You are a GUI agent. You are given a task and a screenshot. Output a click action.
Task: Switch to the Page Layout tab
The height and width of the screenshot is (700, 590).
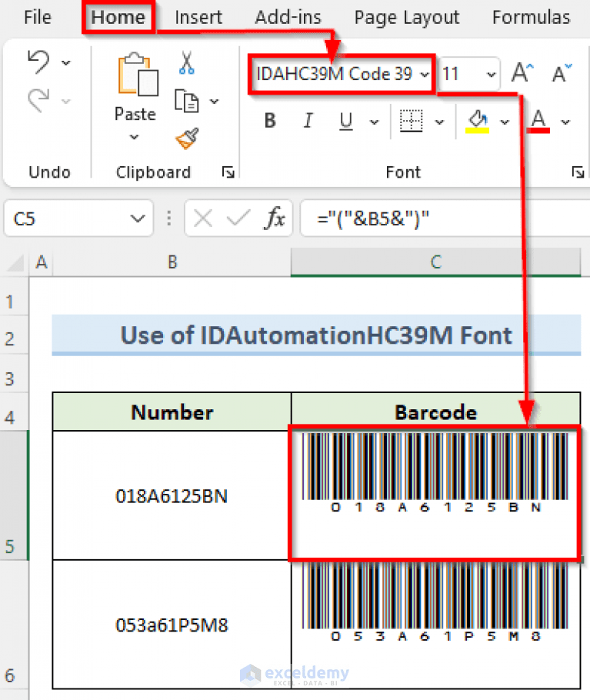coord(407,17)
